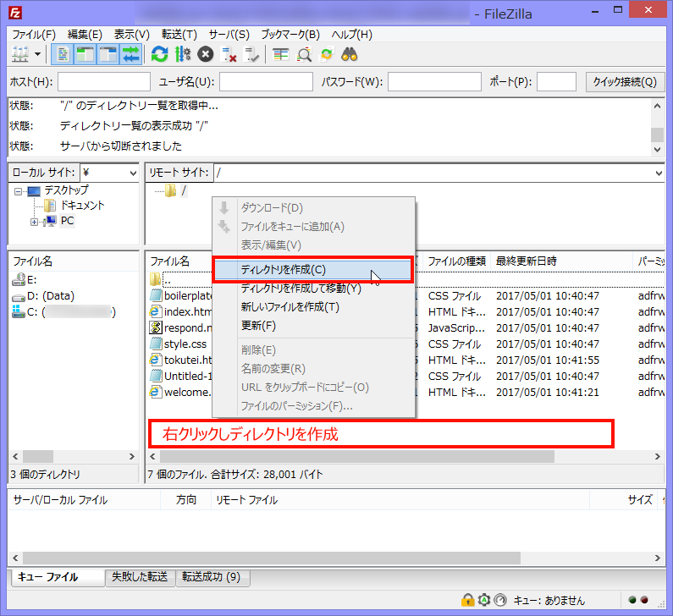Image resolution: width=673 pixels, height=616 pixels.
Task: Select index.htm file icon in remote list
Action: [156, 312]
